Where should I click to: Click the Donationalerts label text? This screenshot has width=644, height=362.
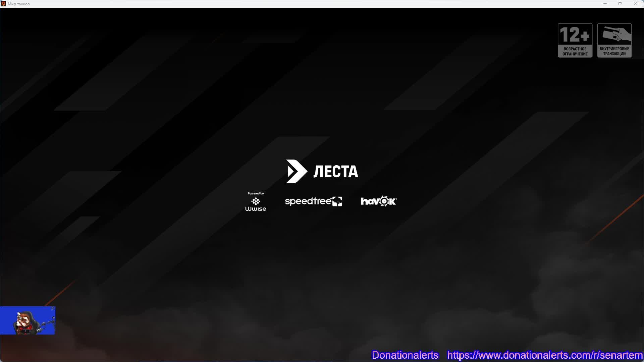[405, 355]
